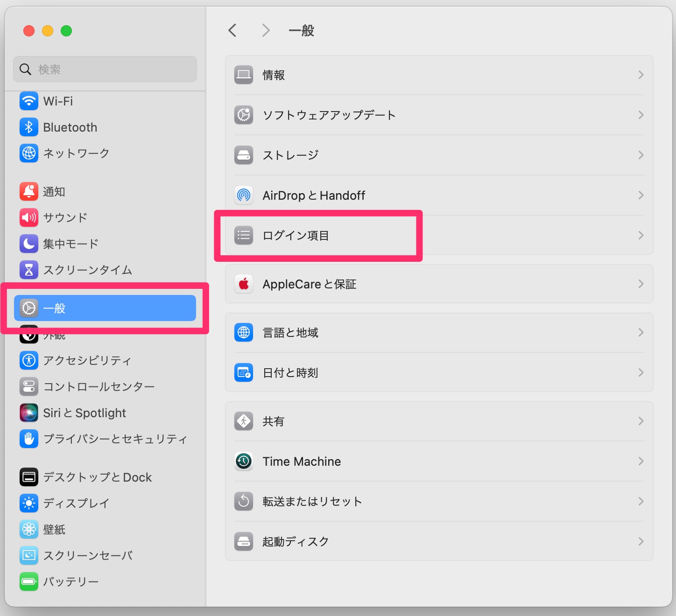Select the 集中モード label in sidebar
The image size is (676, 616).
tap(71, 244)
